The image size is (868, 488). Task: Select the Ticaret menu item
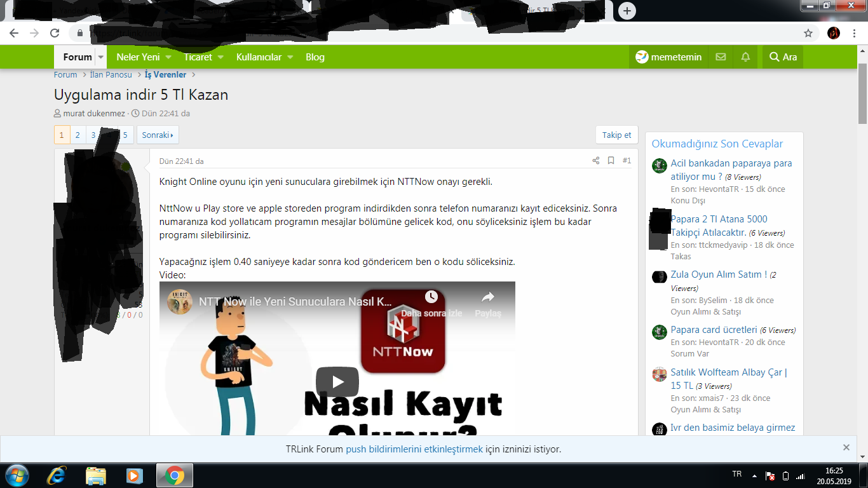pos(198,57)
